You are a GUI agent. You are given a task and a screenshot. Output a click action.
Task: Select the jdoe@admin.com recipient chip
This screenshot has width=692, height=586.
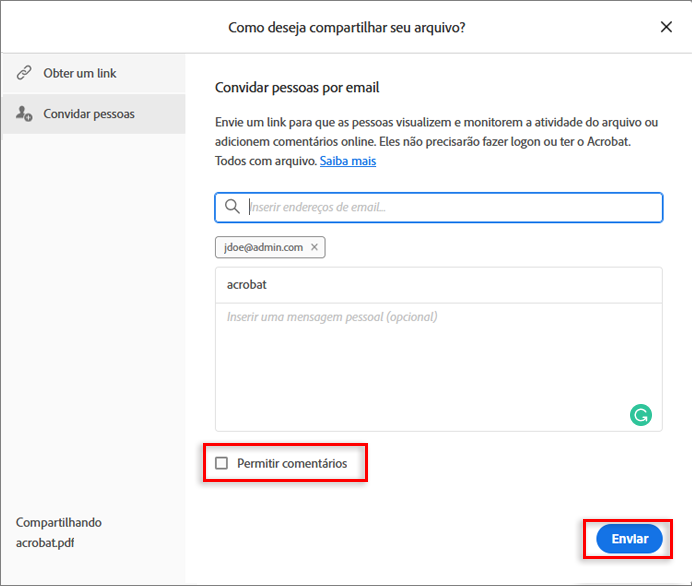[263, 247]
